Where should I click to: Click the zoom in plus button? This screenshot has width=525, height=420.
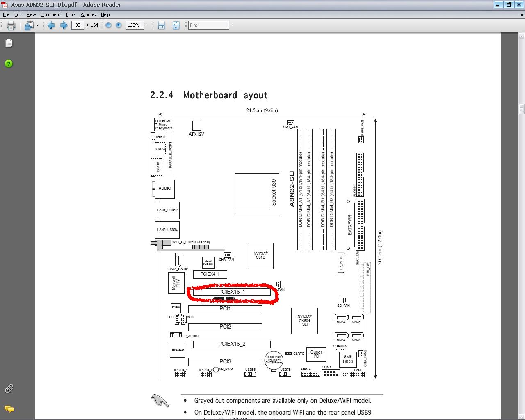119,25
